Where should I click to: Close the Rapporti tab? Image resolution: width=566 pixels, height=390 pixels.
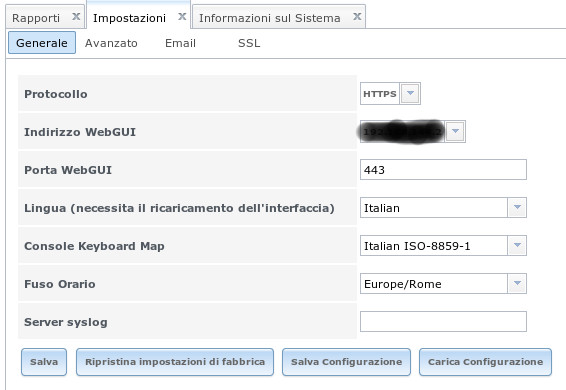click(76, 16)
